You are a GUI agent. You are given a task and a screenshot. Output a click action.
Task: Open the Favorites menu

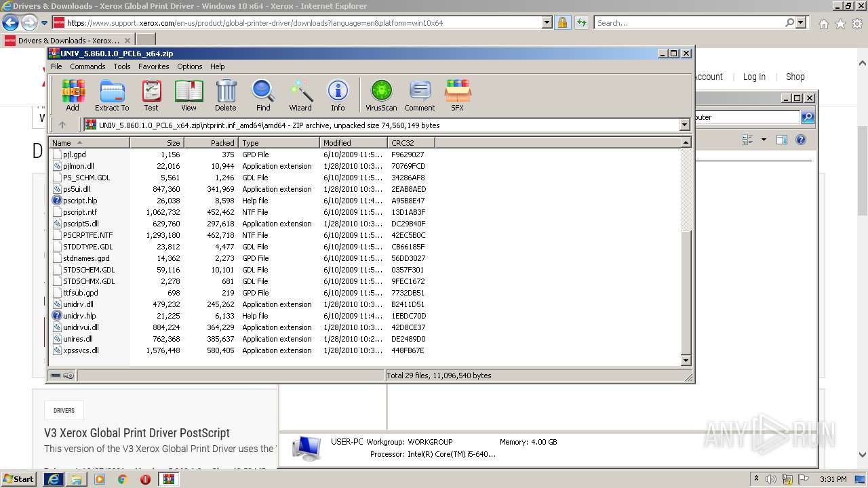click(x=154, y=66)
